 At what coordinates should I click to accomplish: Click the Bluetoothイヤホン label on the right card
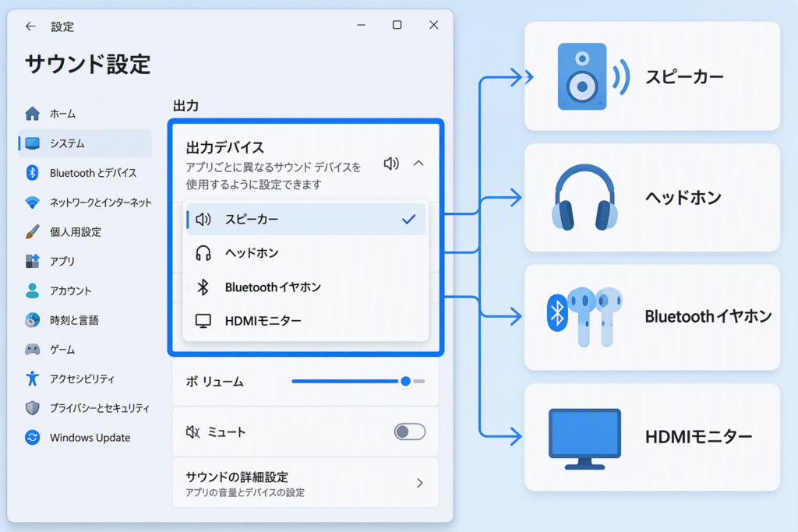(708, 316)
